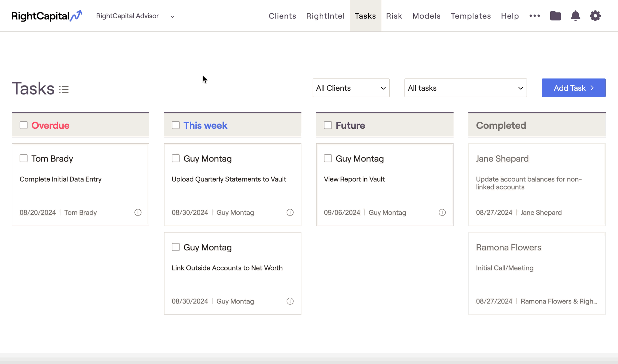The height and width of the screenshot is (364, 618).
Task: Click info icon on View Report in Vault card
Action: coord(442,212)
